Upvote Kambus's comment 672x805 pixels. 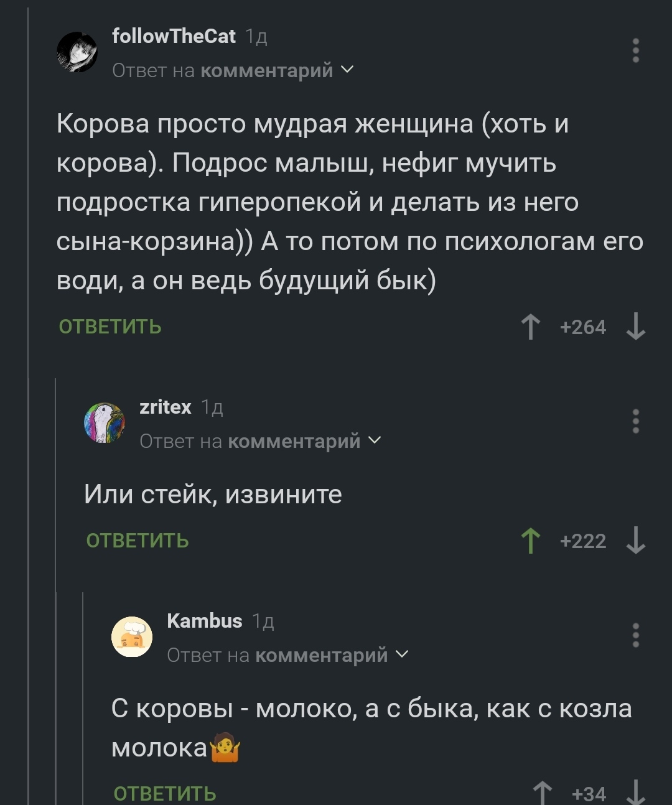(x=543, y=793)
